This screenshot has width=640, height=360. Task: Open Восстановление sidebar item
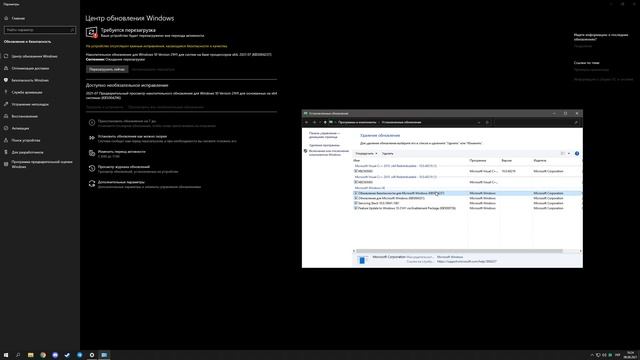coord(24,116)
